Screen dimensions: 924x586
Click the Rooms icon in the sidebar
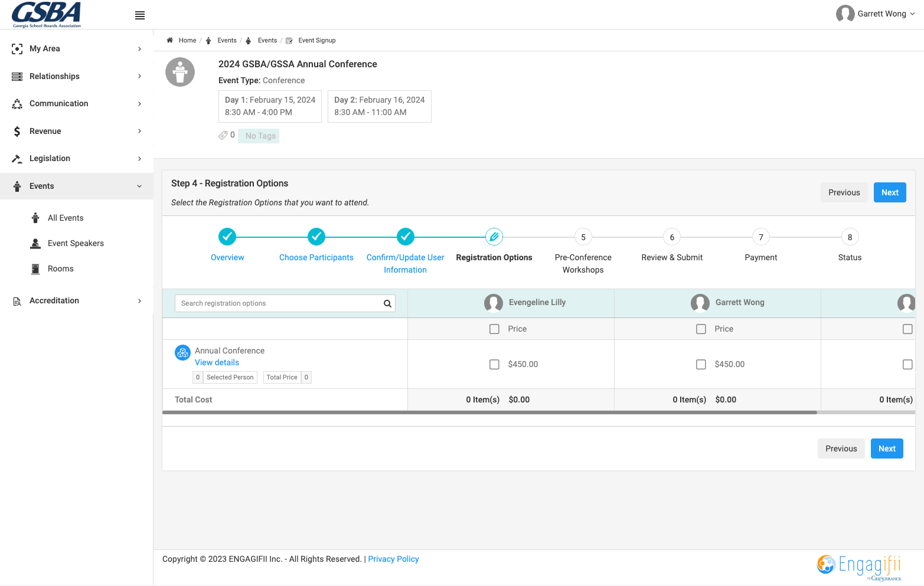[x=35, y=269]
